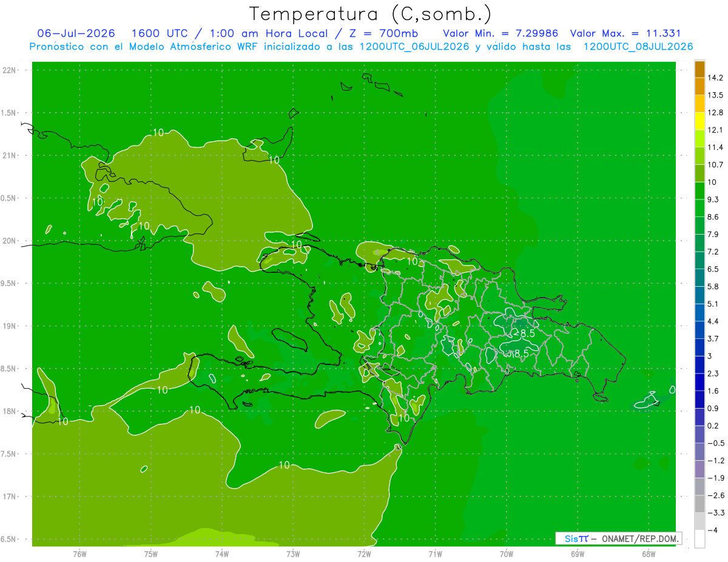Click the '1200UTC_06JUL2026' initialization time
This screenshot has width=728, height=562.
click(x=414, y=47)
